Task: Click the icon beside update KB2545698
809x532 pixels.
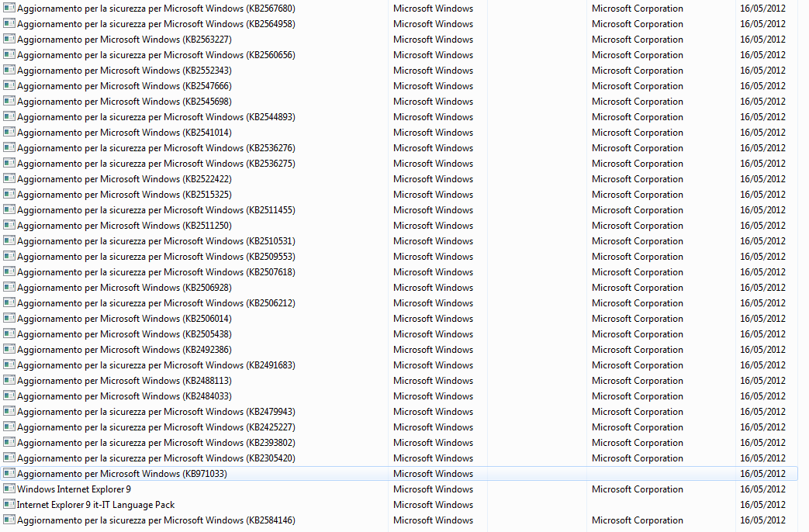Action: click(9, 101)
